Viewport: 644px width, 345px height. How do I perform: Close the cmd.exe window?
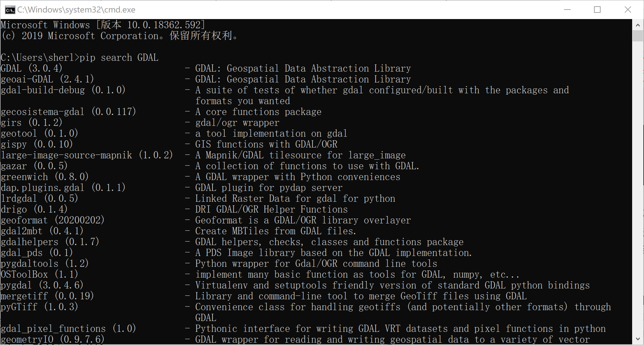(x=628, y=10)
